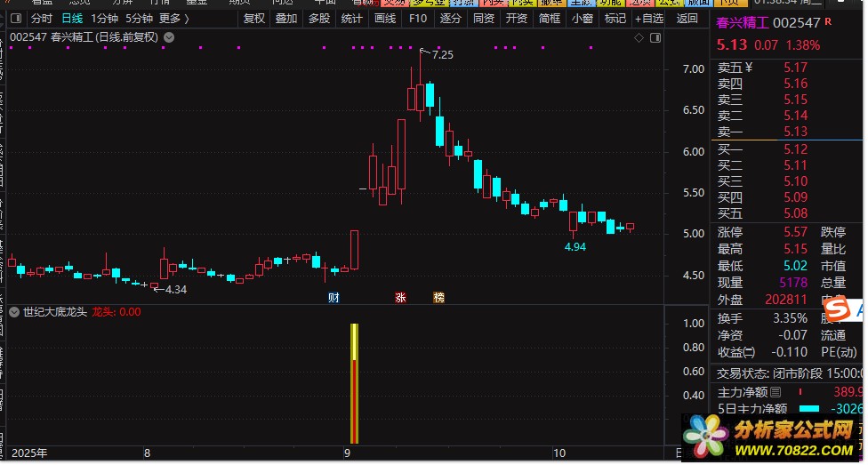Toggle 多股 multi-stock view
Image resolution: width=868 pixels, height=465 pixels.
pos(319,18)
